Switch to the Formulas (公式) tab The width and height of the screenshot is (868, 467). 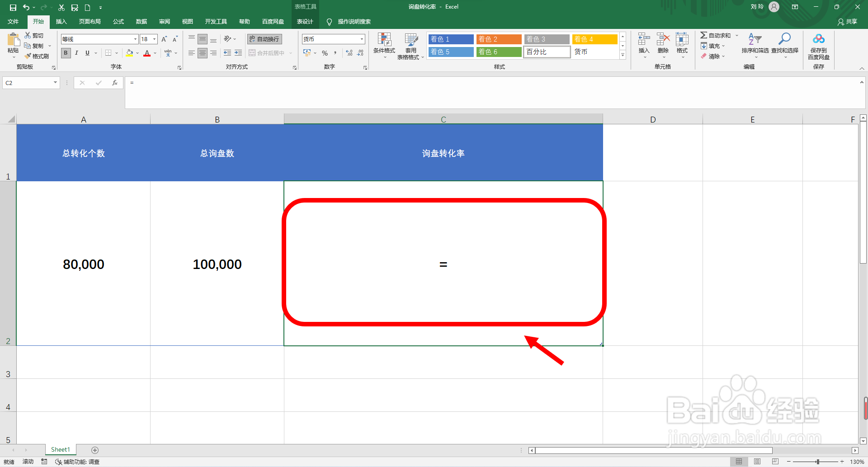118,21
